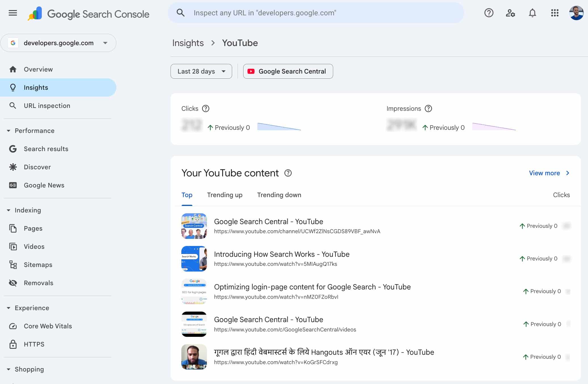Open Search results performance report
Viewport: 588px width, 384px height.
(x=46, y=149)
